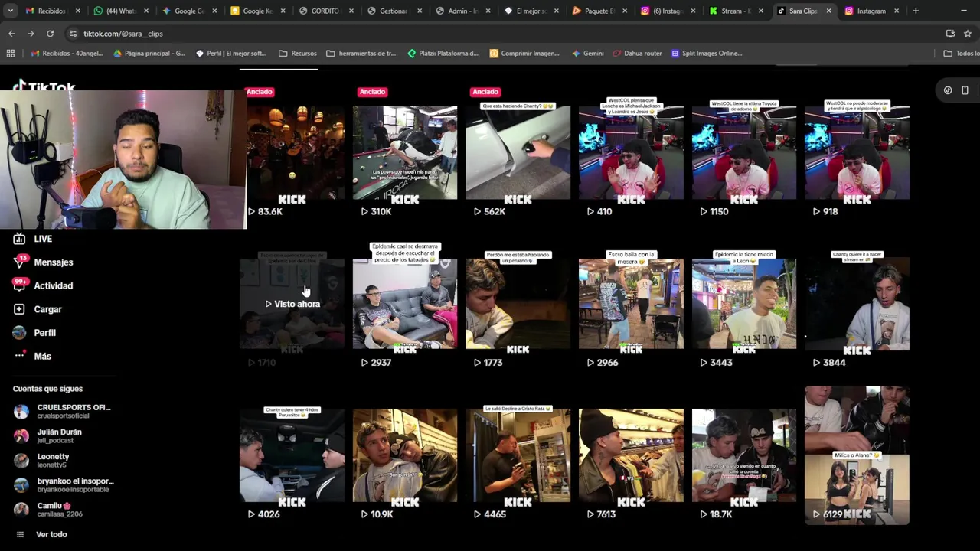980x551 pixels.
Task: Play Milica o Alana video 6129 views
Action: point(857,455)
